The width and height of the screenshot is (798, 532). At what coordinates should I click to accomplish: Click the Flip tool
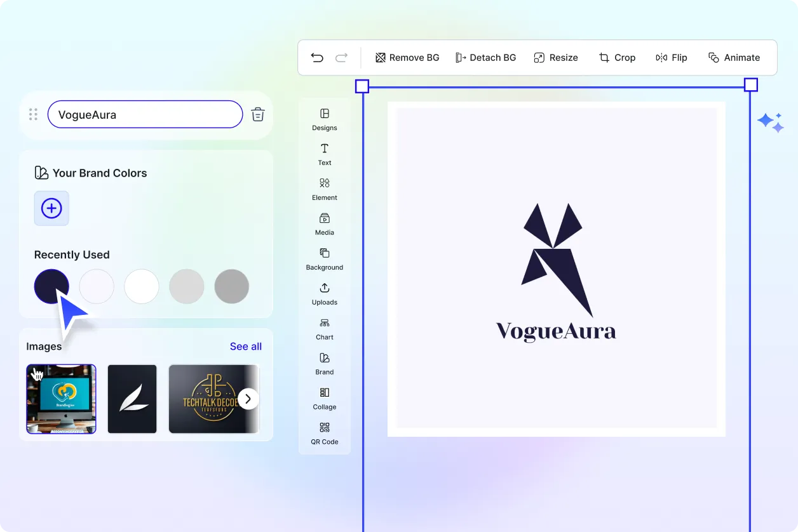click(671, 58)
